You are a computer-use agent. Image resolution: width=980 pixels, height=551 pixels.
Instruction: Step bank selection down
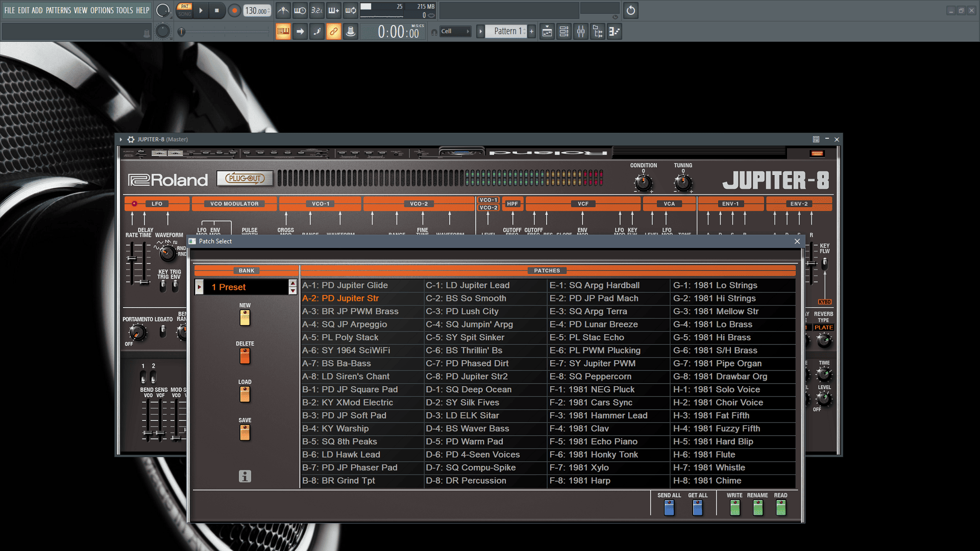pos(292,291)
